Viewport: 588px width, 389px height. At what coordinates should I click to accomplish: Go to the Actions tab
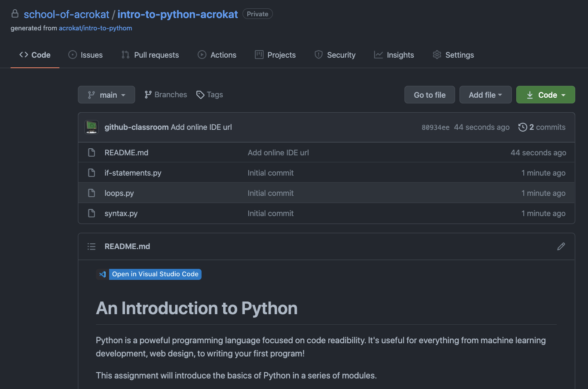tap(217, 55)
